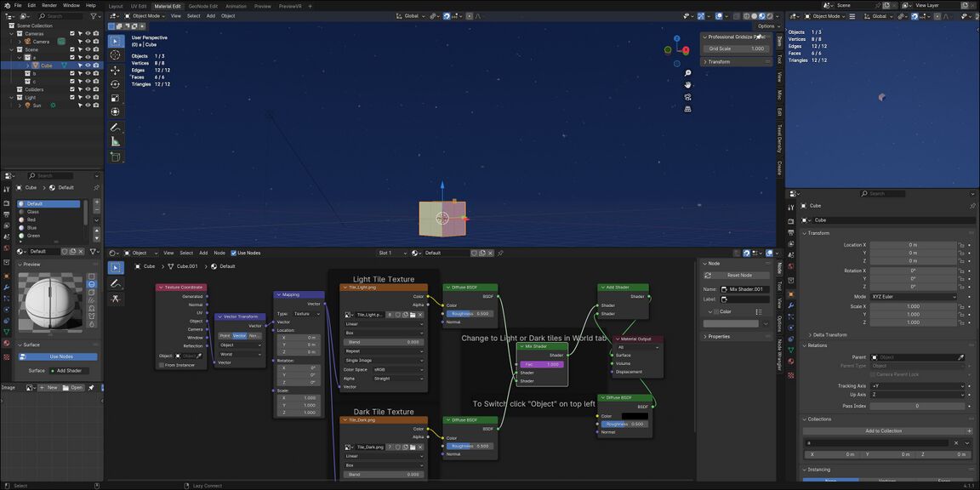This screenshot has height=490, width=980.
Task: Click the Camera object icon in the outliner
Action: coord(27,42)
